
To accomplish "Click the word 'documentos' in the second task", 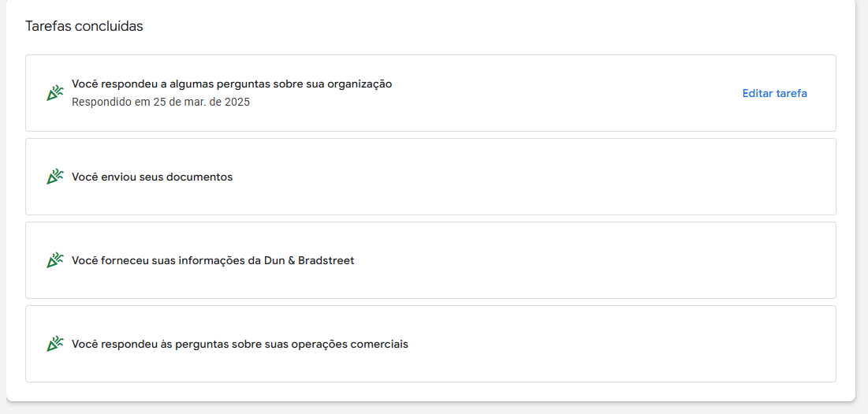I will [202, 177].
